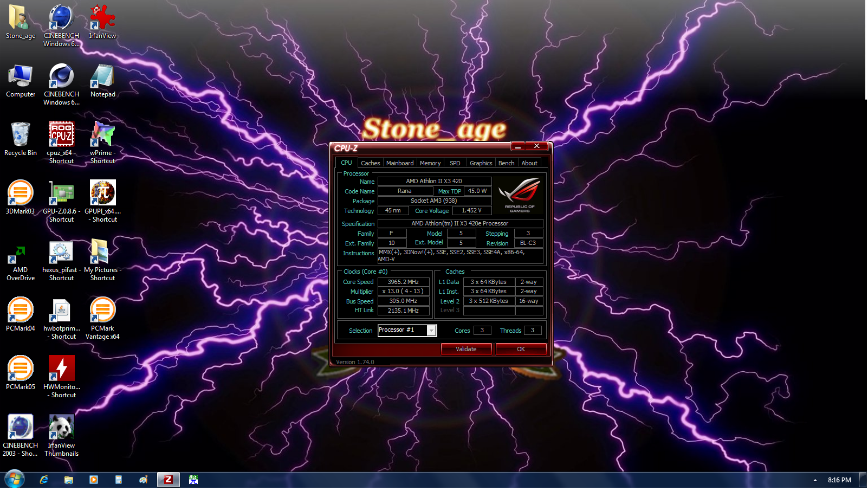Image resolution: width=868 pixels, height=491 pixels.
Task: Click the Max TDP 45.0 W value
Action: [477, 191]
